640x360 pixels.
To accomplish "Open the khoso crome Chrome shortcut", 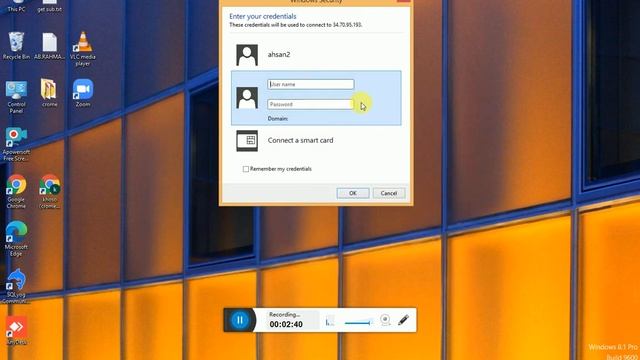I will [x=49, y=192].
